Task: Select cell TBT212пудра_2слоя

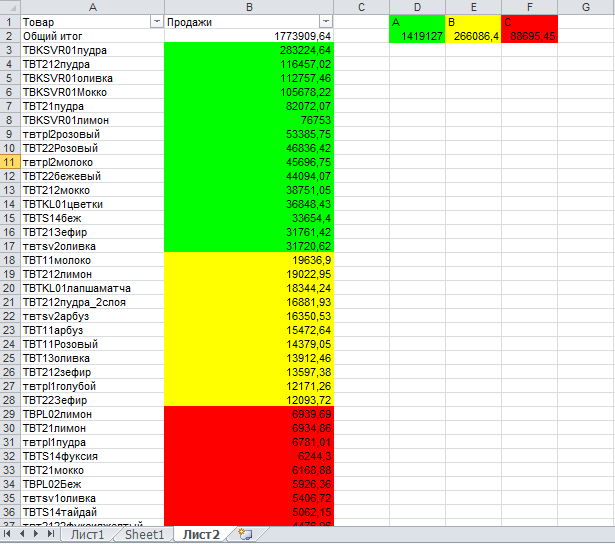Action: coord(92,302)
